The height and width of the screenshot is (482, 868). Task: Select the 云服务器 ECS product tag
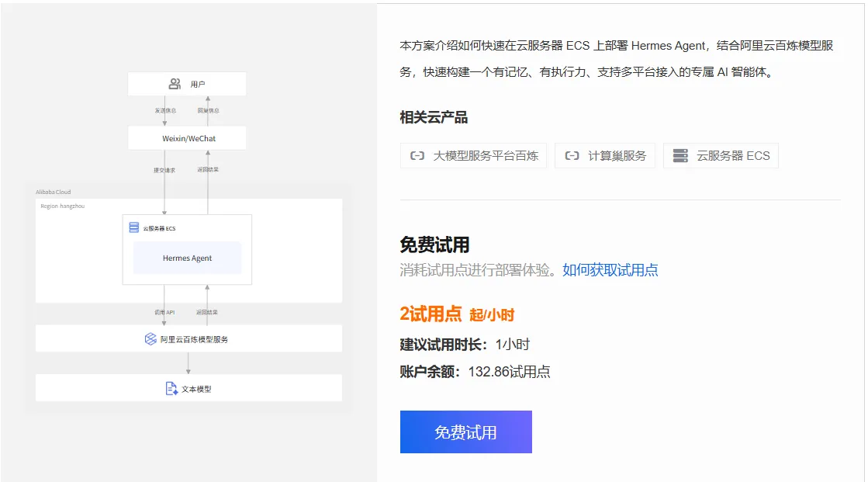pos(721,155)
